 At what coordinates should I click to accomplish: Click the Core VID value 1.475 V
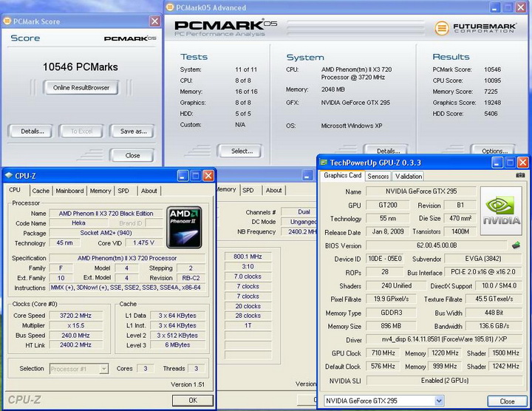point(143,242)
